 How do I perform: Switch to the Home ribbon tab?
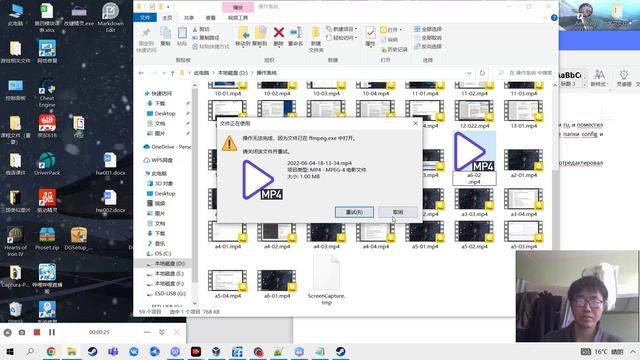click(167, 18)
